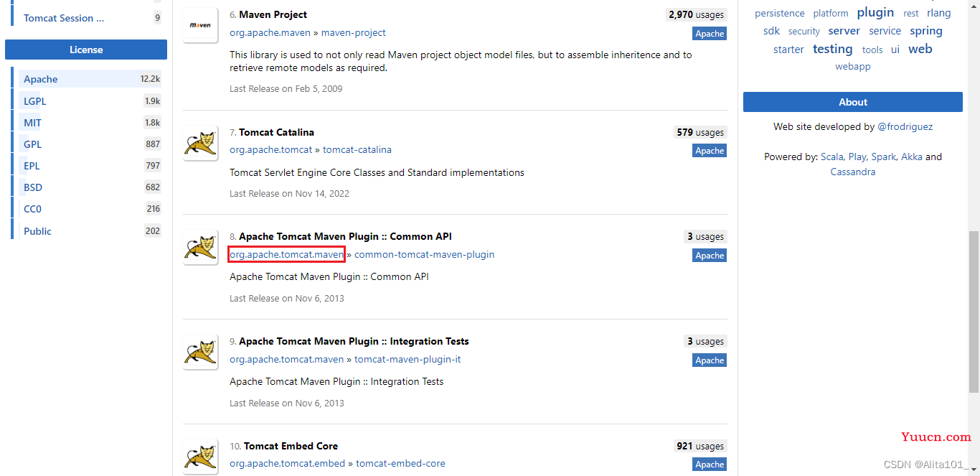Open the Scala link in About
Viewport: 980px width, 476px height.
pos(832,157)
